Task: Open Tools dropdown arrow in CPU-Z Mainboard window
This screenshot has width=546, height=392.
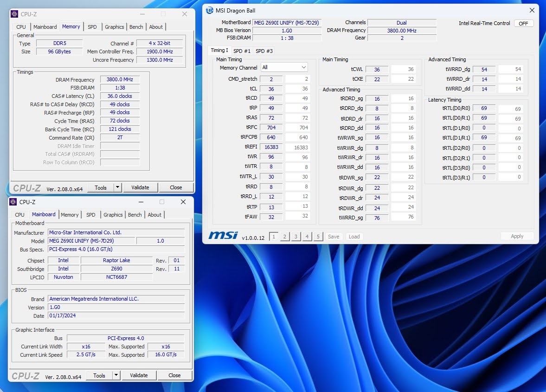Action: (116, 375)
